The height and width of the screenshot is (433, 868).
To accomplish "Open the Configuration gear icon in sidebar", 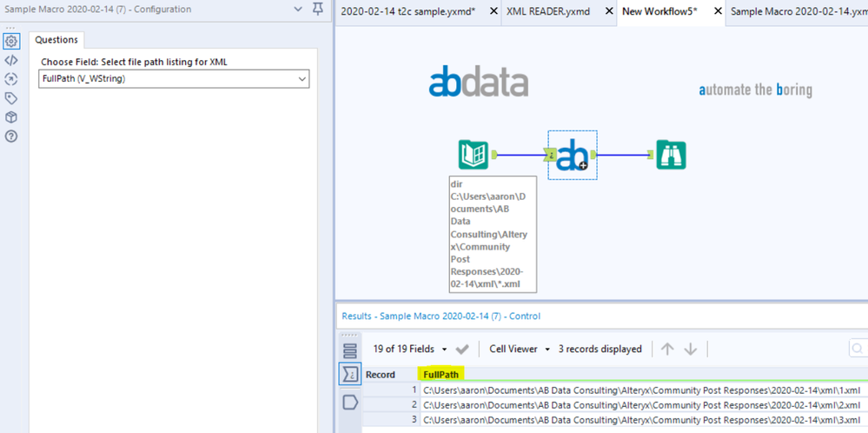I will tap(11, 41).
